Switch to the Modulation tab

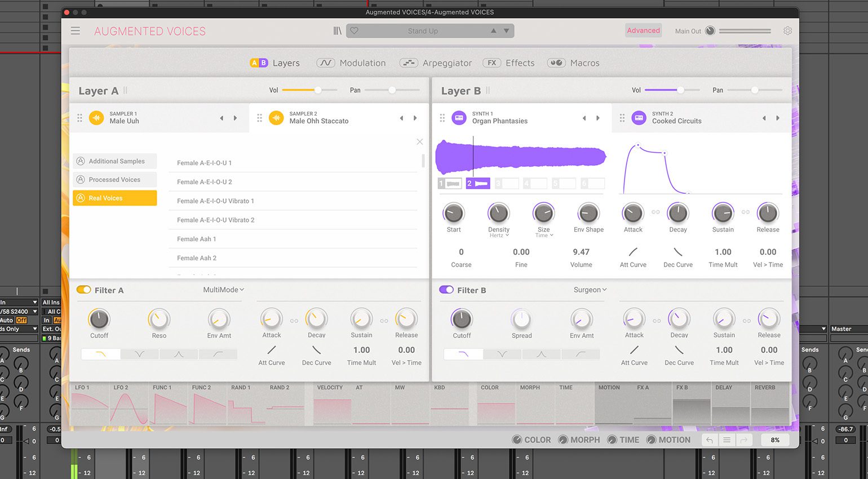click(x=351, y=63)
